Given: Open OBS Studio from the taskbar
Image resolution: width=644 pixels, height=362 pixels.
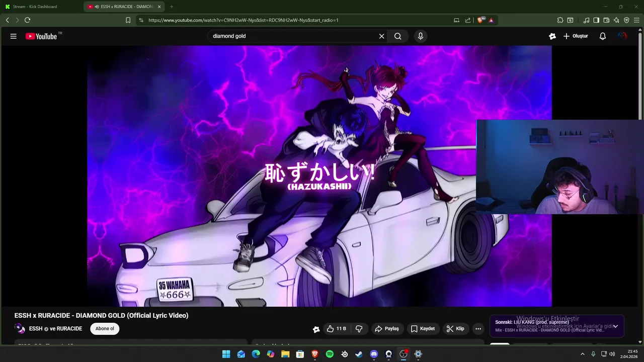Looking at the screenshot, I should tap(403, 354).
